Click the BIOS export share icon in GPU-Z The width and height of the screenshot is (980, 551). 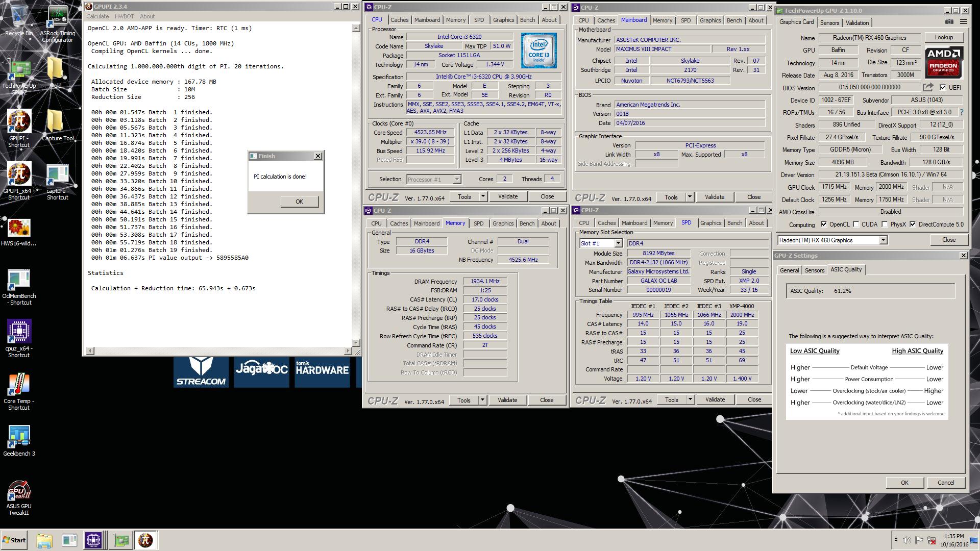[928, 87]
